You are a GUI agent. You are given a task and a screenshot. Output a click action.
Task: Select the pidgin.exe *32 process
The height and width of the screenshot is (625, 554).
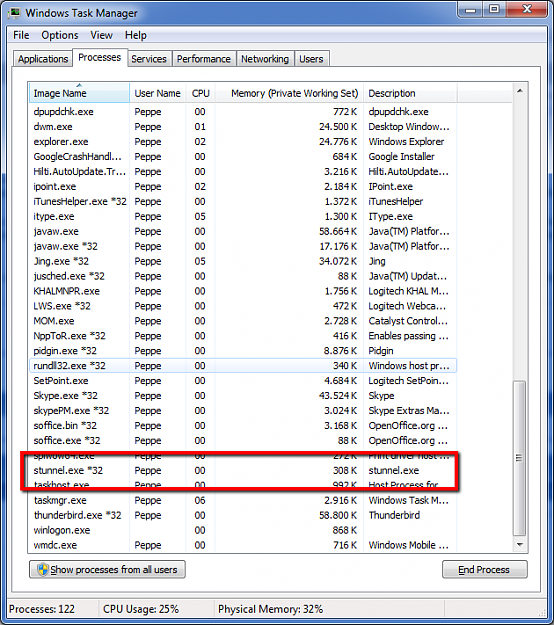tap(243, 351)
